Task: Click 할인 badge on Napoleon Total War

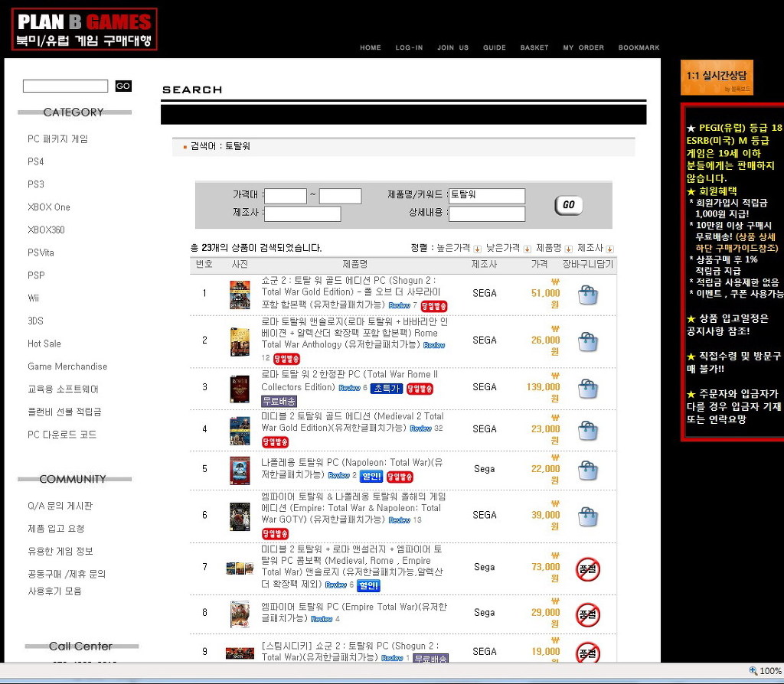Action: tap(371, 476)
